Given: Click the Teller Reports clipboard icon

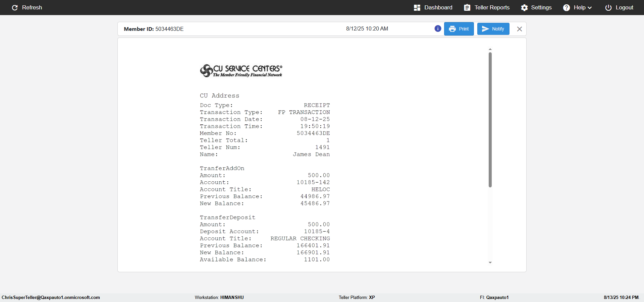Looking at the screenshot, I should pyautogui.click(x=467, y=8).
